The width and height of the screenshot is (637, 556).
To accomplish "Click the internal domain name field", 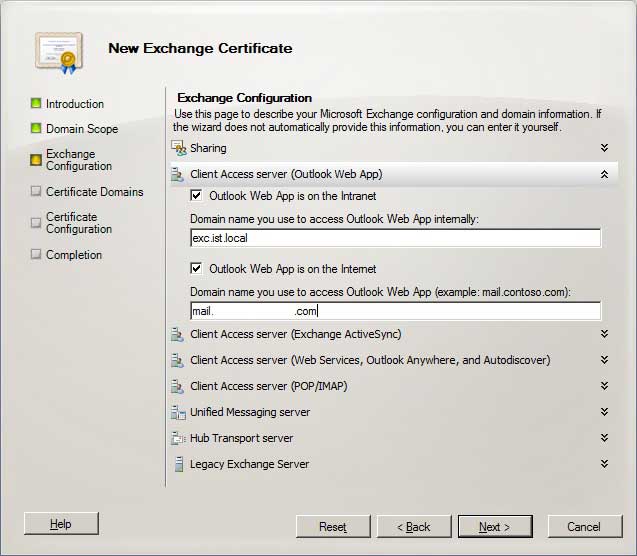I will coord(395,238).
